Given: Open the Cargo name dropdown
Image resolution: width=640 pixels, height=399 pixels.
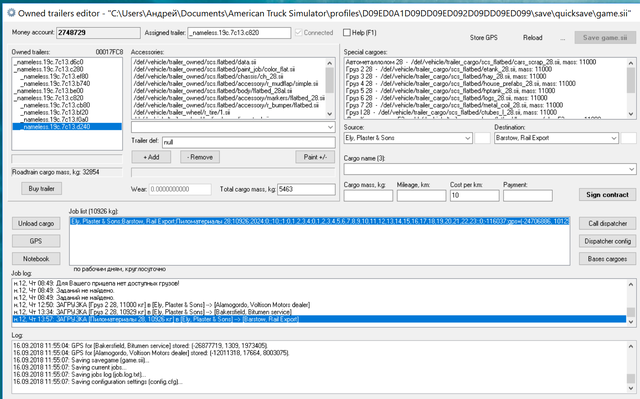Looking at the screenshot, I should coord(631,169).
